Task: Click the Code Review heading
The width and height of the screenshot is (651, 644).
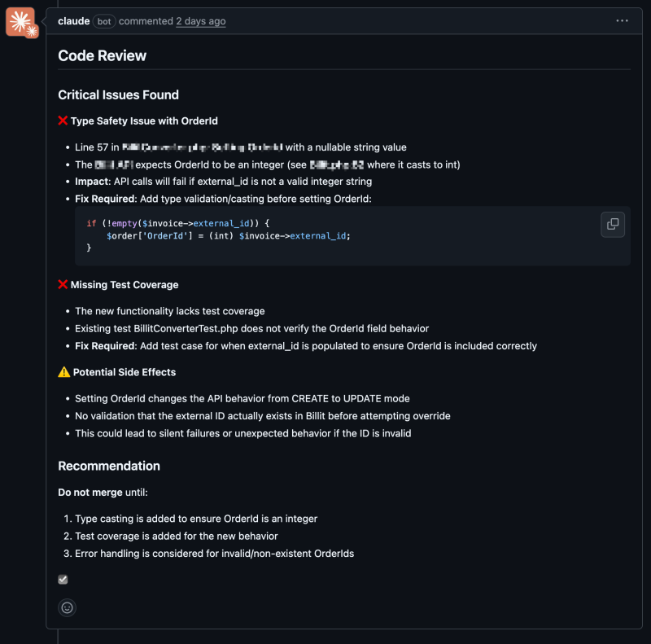Action: point(102,56)
